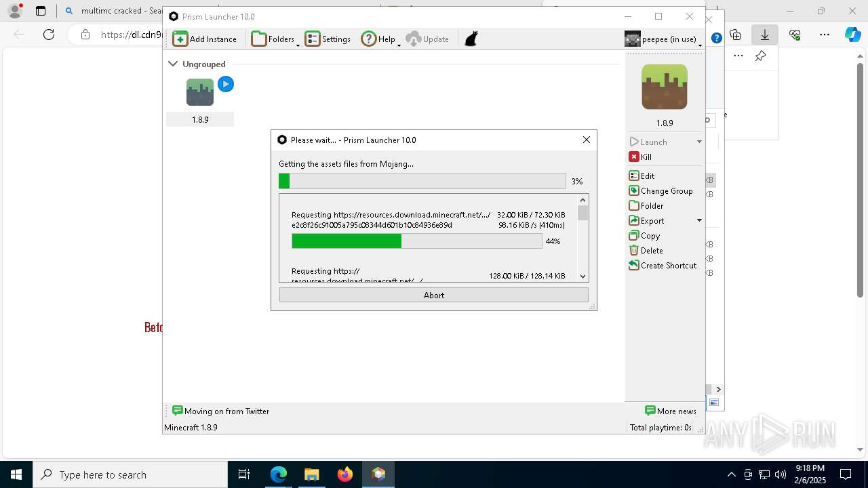Click the large grass block instance icon

click(665, 87)
